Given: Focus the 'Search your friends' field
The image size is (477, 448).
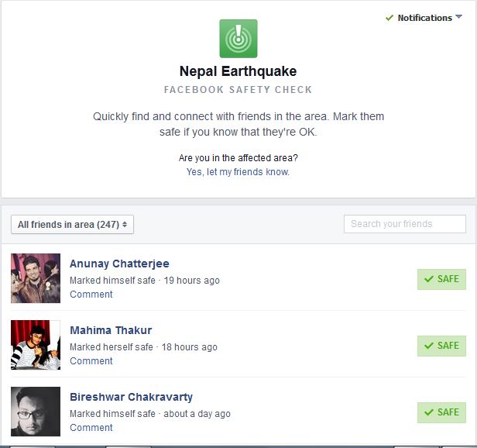Looking at the screenshot, I should [x=405, y=224].
